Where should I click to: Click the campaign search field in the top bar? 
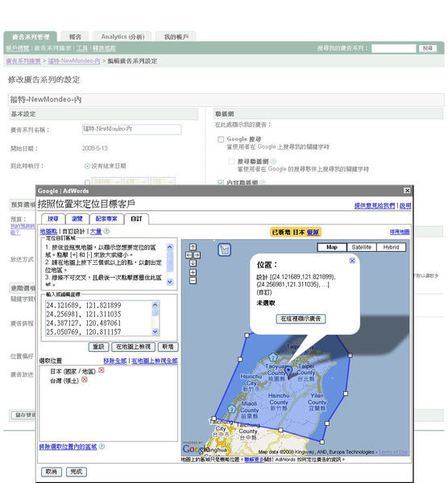(393, 48)
